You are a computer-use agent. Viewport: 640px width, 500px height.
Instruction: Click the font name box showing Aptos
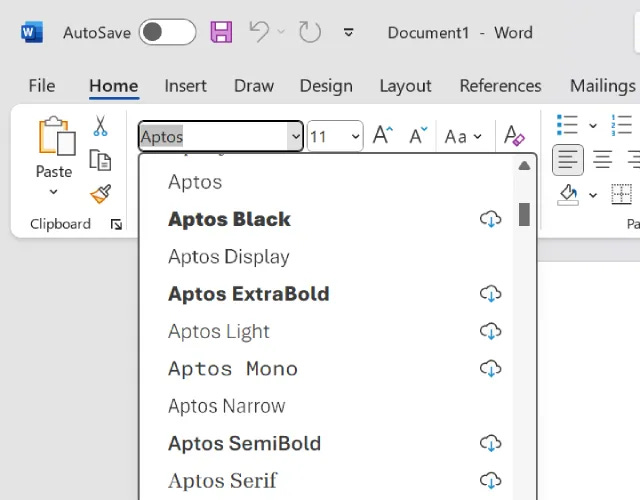pyautogui.click(x=213, y=136)
